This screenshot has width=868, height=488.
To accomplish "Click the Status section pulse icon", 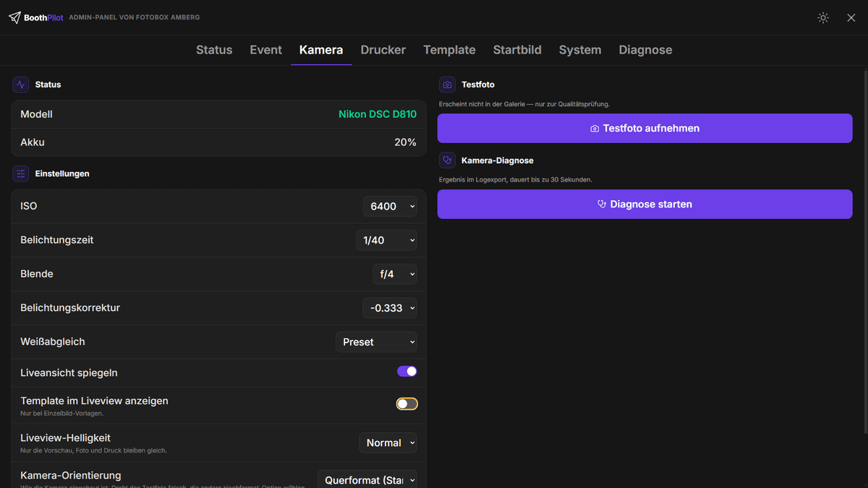I will [20, 85].
